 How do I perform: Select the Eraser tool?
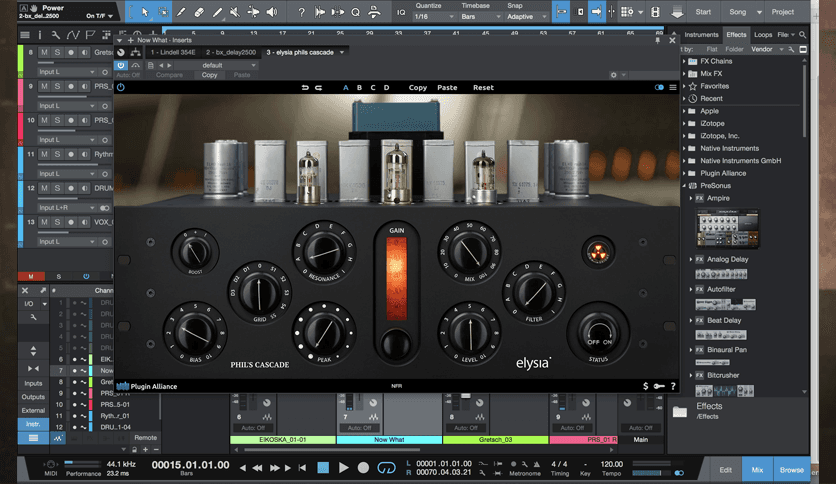point(199,12)
